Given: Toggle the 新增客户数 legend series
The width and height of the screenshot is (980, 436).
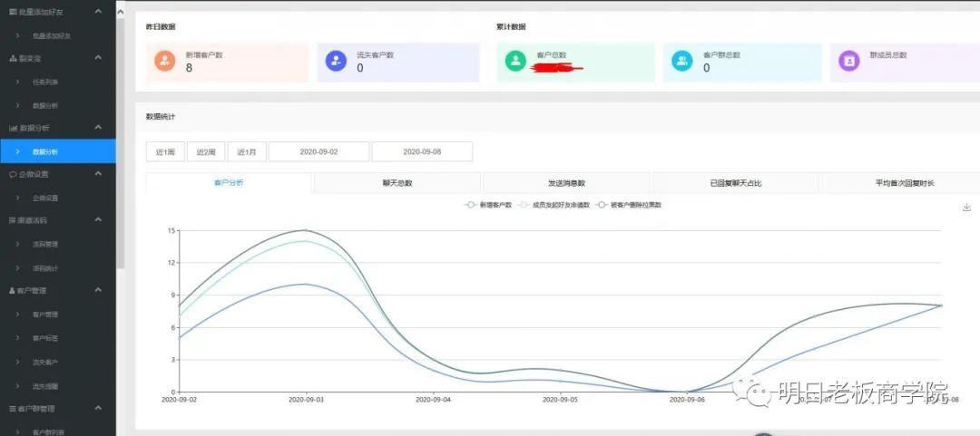Looking at the screenshot, I should click(x=489, y=205).
